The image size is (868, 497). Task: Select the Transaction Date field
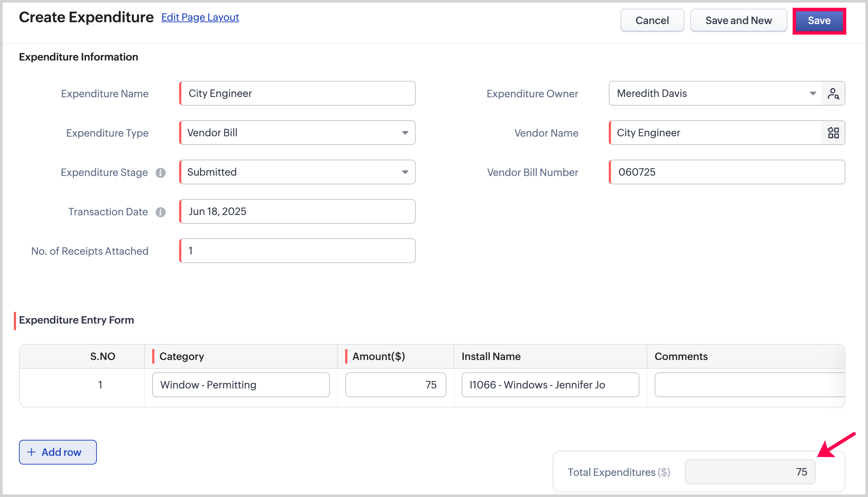click(298, 212)
